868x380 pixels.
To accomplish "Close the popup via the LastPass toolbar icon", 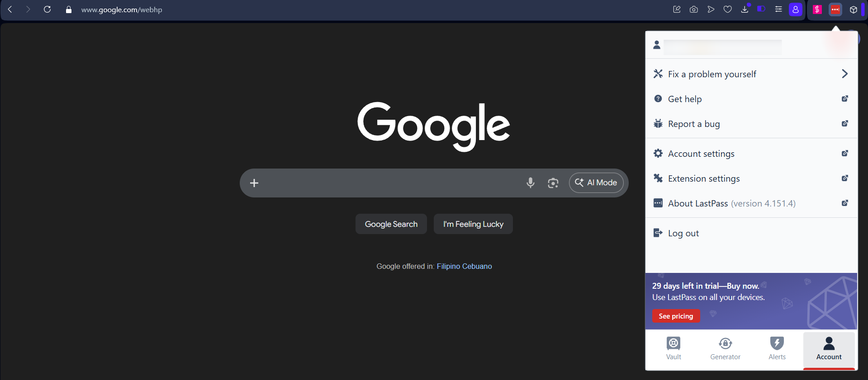I will coord(835,9).
